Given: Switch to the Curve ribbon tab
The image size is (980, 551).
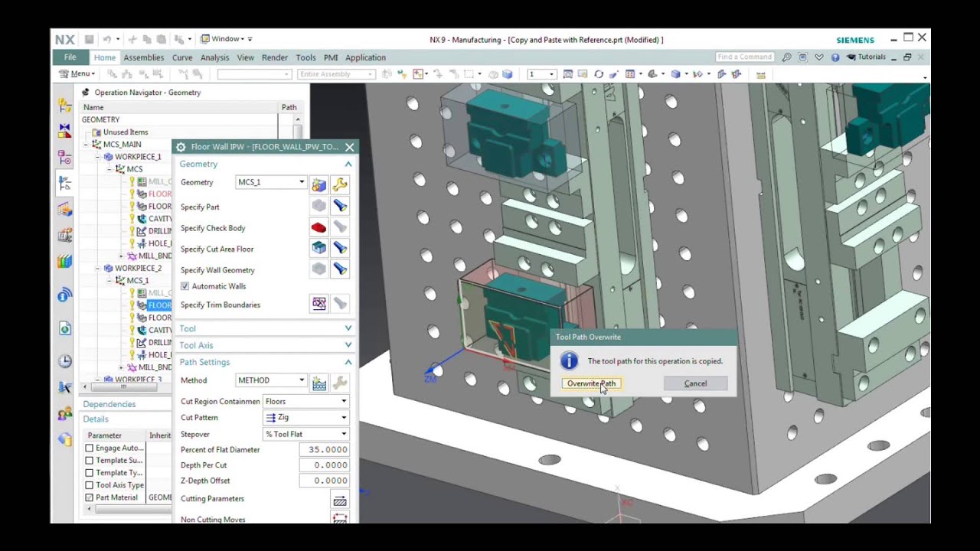Looking at the screenshot, I should [x=182, y=57].
